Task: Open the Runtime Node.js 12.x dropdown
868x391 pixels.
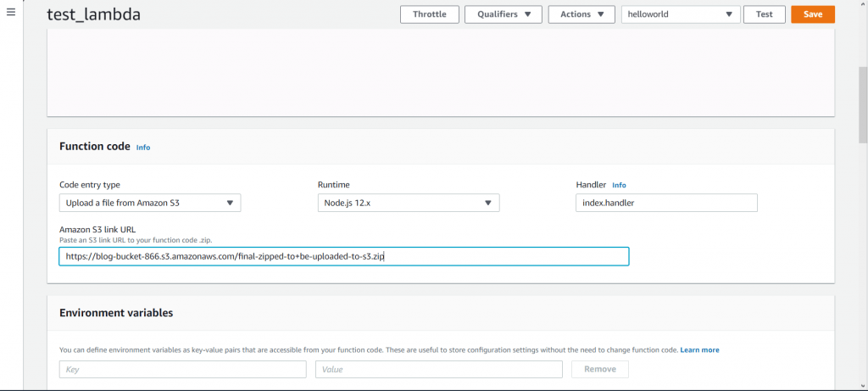Action: (x=406, y=203)
